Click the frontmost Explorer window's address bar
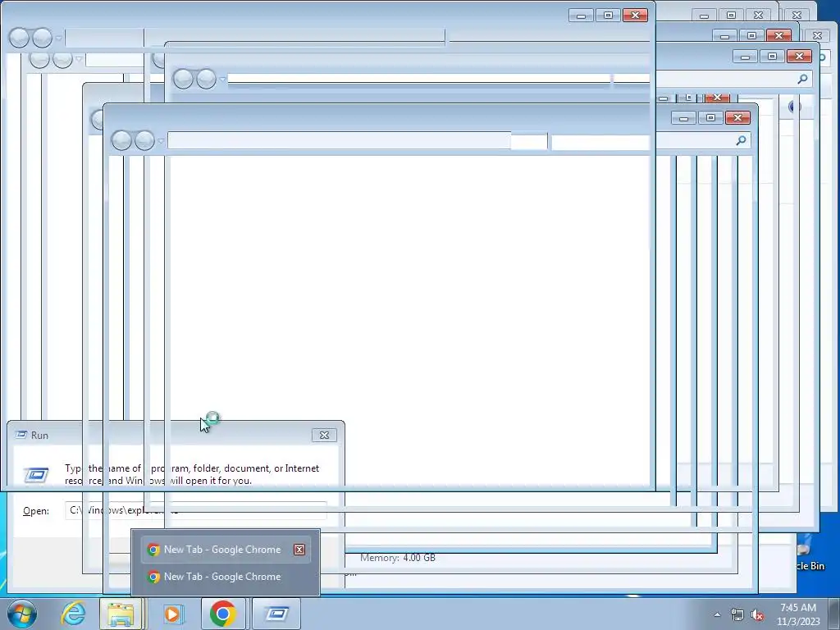Image resolution: width=840 pixels, height=630 pixels. click(358, 140)
